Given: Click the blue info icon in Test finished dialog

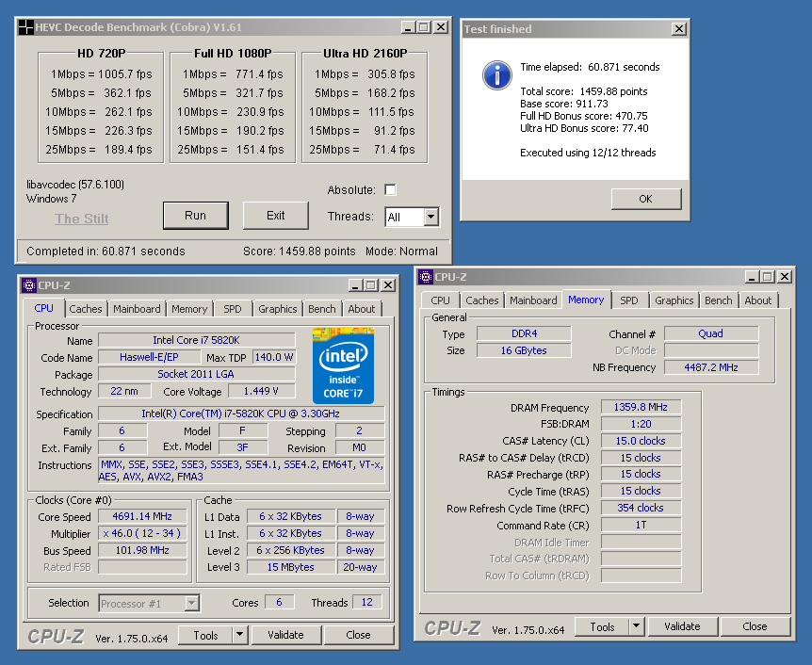Looking at the screenshot, I should (x=497, y=75).
